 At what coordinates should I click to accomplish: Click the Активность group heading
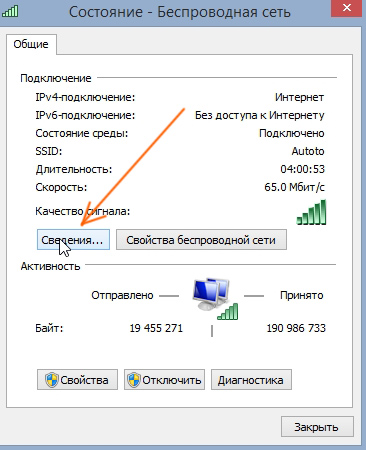(x=50, y=266)
